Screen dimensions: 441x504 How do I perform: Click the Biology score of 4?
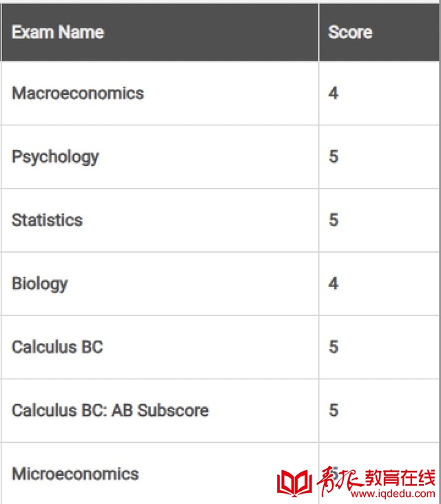[x=334, y=284]
